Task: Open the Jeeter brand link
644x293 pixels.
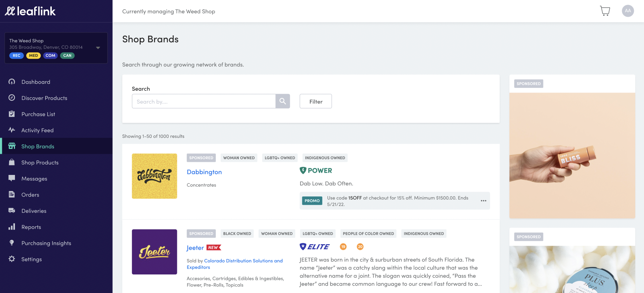Action: [x=195, y=247]
